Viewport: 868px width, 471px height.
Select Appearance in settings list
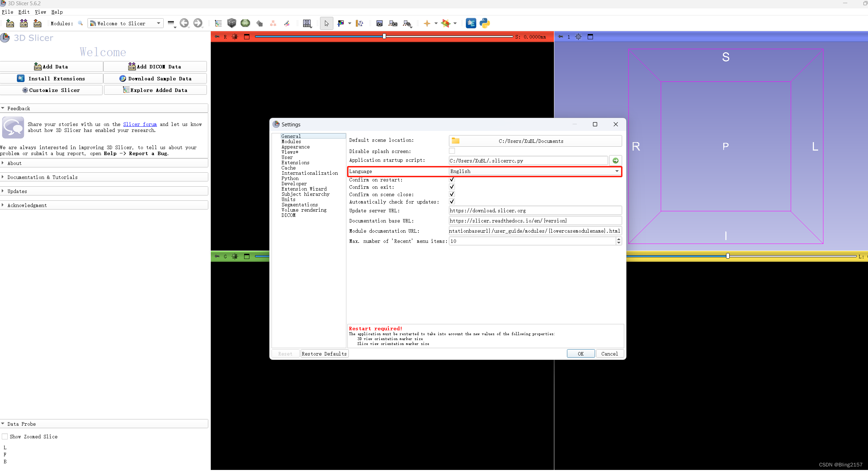[x=295, y=147]
